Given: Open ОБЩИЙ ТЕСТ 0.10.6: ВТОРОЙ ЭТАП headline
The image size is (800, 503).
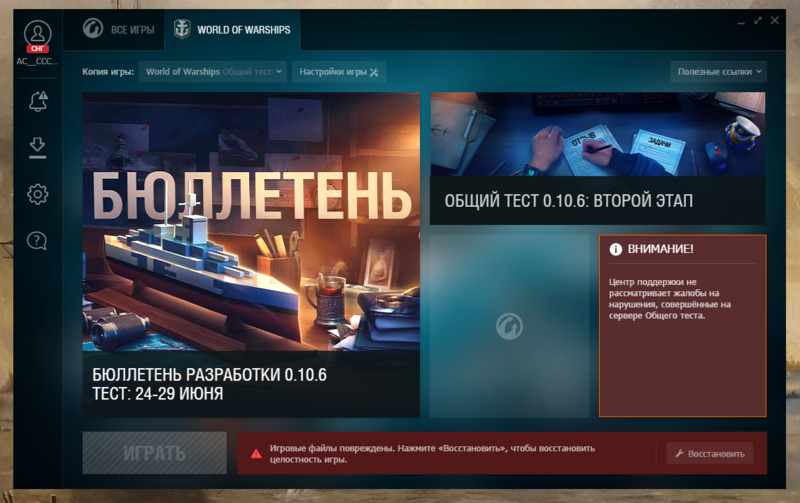Looking at the screenshot, I should pos(568,201).
